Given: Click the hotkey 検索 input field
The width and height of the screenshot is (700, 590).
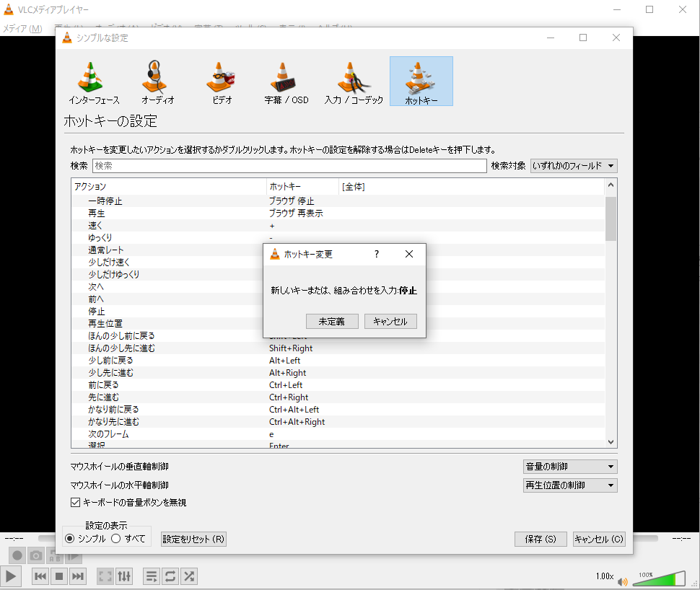Looking at the screenshot, I should (289, 166).
